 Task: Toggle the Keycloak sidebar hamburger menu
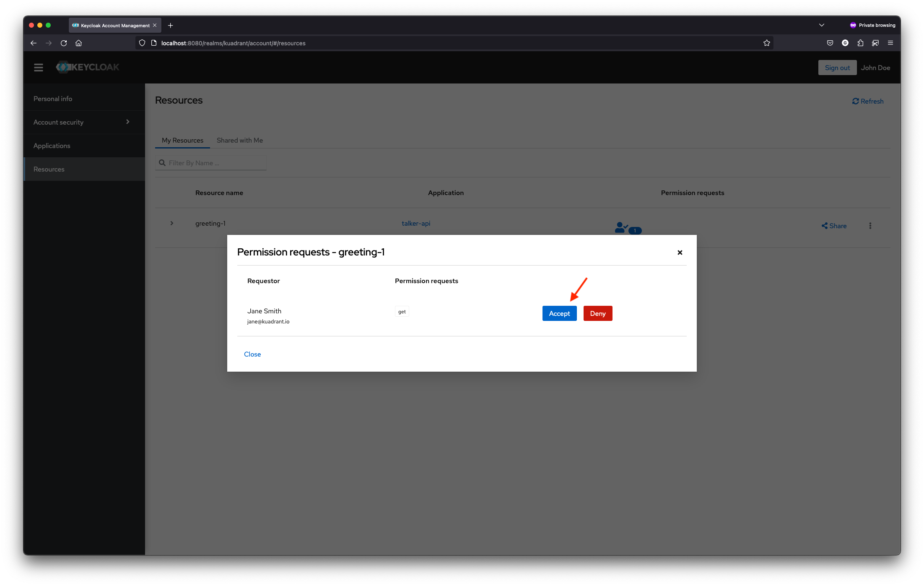pos(38,67)
